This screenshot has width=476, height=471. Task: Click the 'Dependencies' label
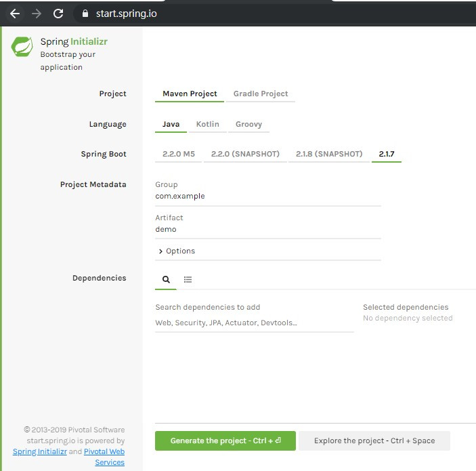pos(100,278)
